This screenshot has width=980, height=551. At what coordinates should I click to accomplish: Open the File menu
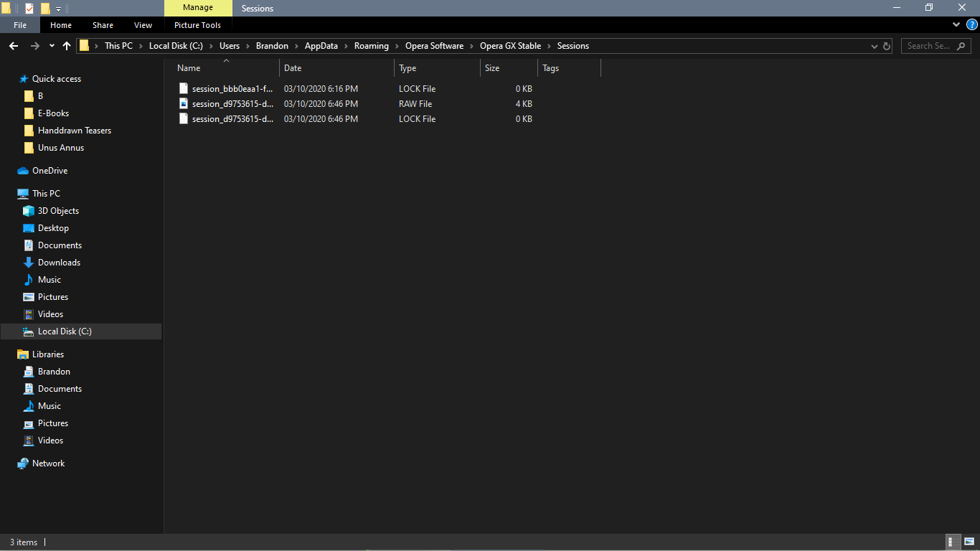click(x=20, y=25)
